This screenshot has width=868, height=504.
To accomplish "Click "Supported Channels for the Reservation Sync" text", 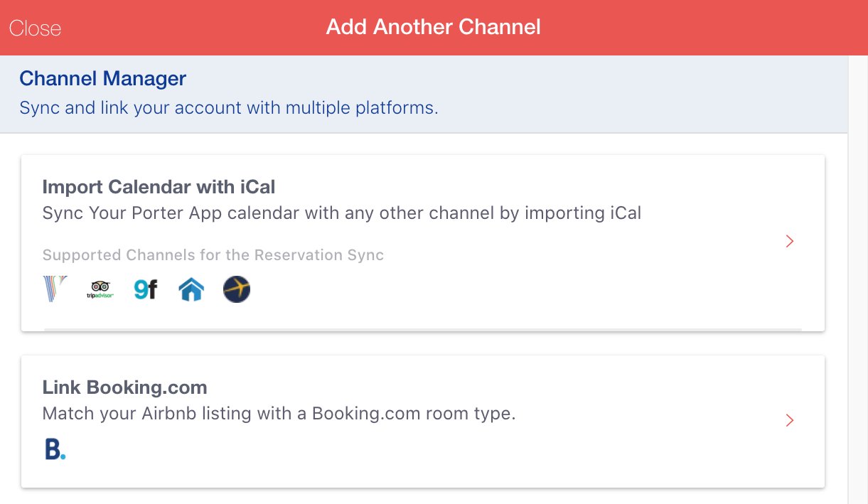I will (x=213, y=255).
